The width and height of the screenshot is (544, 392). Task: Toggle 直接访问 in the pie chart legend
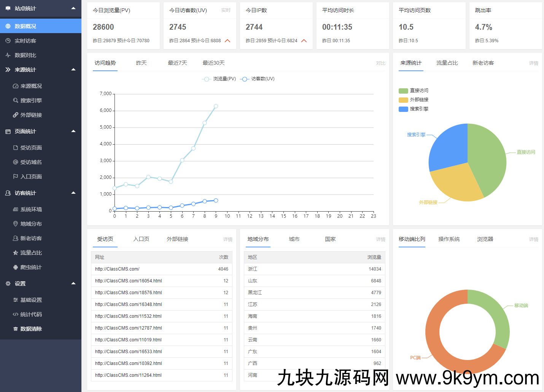pos(414,91)
